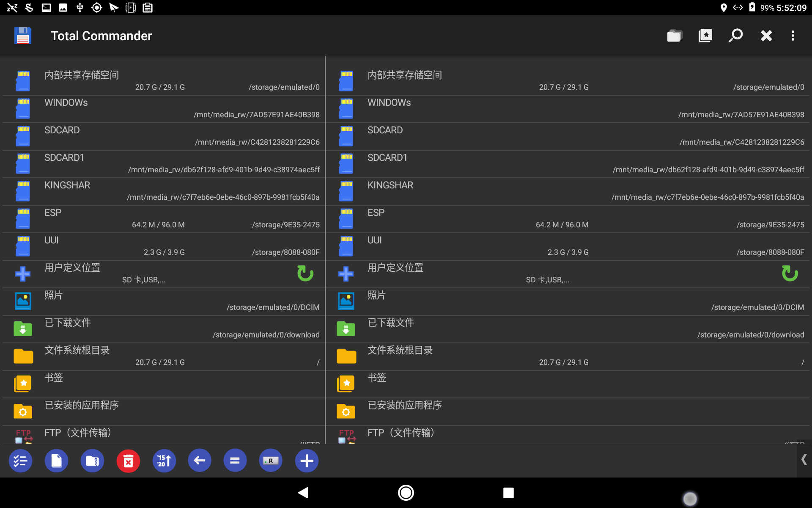812x508 pixels.
Task: Refresh user-defined locations in the right panel
Action: tap(789, 273)
